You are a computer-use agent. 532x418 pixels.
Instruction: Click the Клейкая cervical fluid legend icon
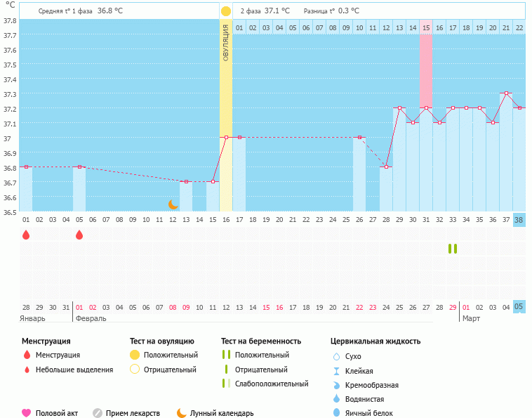(336, 371)
